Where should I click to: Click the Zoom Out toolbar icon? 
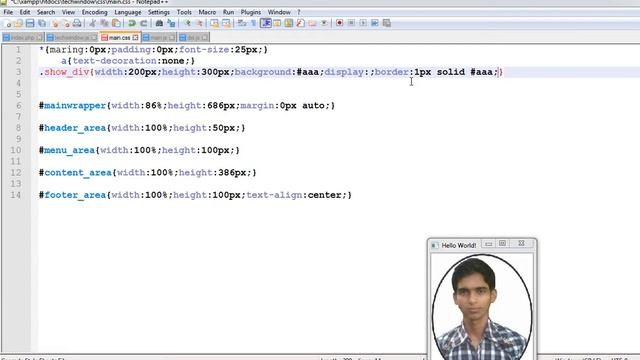click(x=199, y=23)
